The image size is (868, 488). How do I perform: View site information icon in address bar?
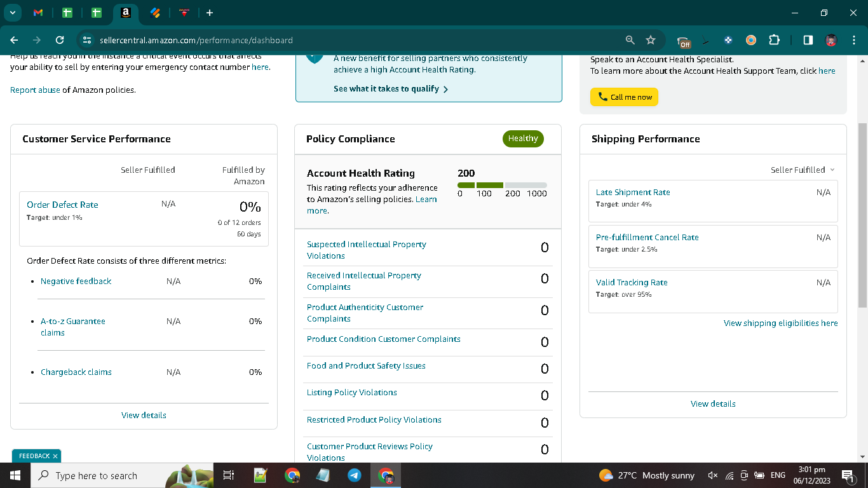(x=87, y=40)
